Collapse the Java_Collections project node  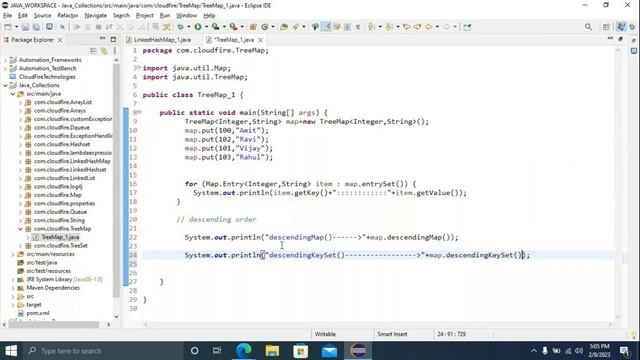(x=6, y=85)
